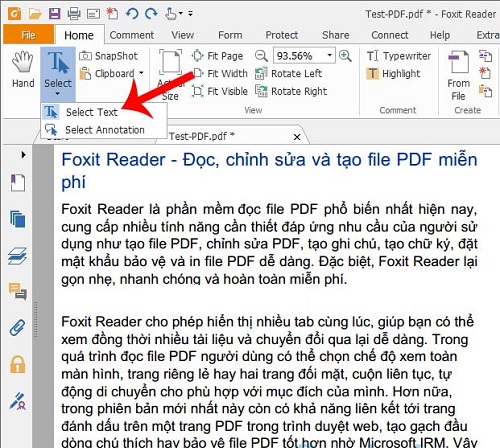Screen dimensions: 500x448
Task: Create blank PDF using starred page icon
Action: coord(485,73)
